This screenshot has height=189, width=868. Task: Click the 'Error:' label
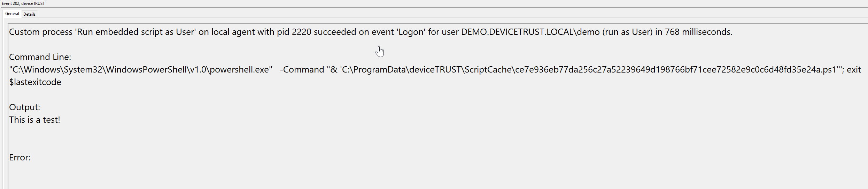[20, 157]
